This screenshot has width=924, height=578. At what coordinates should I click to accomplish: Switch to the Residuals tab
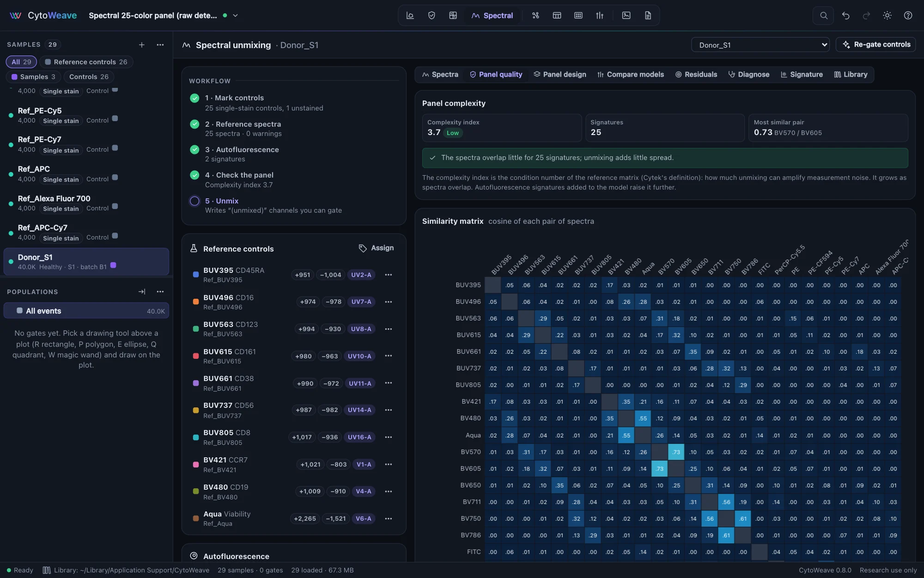tap(696, 74)
